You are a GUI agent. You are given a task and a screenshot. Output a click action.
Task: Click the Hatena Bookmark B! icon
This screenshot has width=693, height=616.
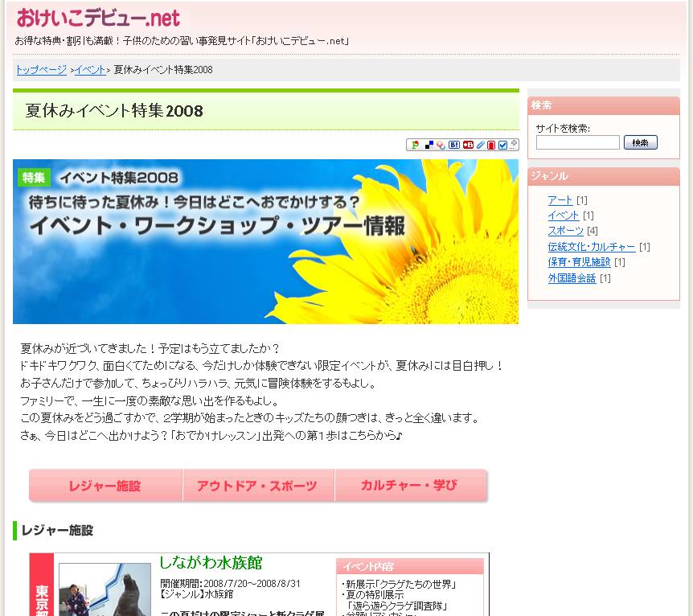(454, 145)
